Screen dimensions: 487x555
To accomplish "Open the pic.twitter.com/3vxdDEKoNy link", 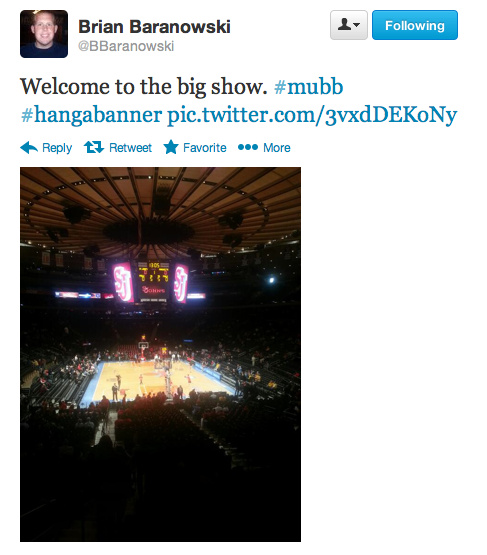I will [312, 115].
